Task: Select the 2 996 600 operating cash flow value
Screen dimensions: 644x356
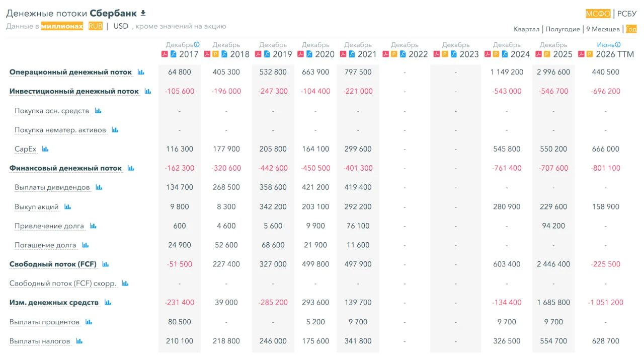Action: [553, 72]
